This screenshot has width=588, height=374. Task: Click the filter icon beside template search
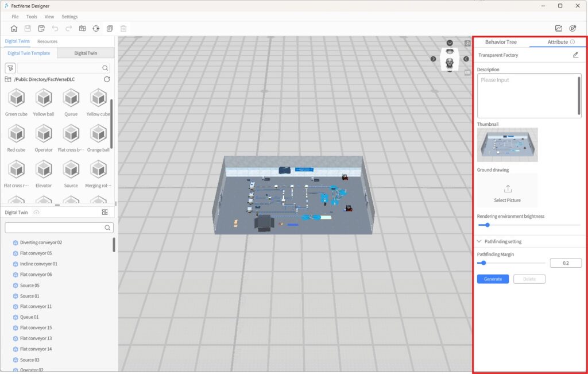(x=10, y=68)
